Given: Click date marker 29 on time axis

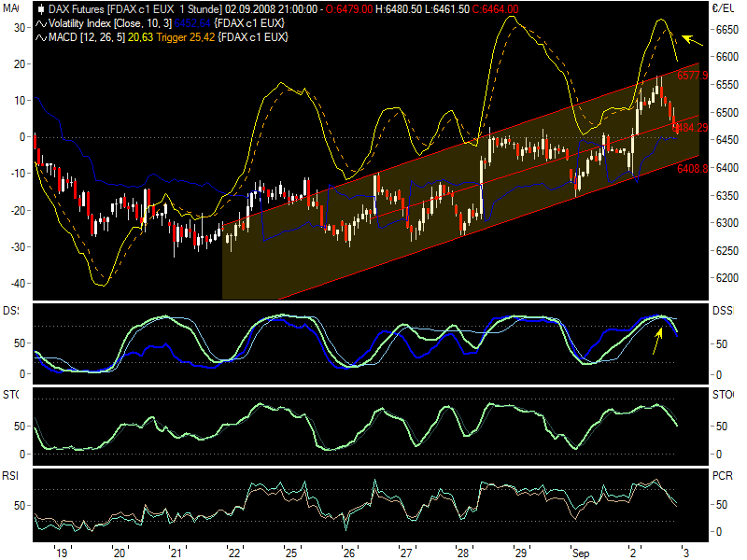Looking at the screenshot, I should (x=521, y=553).
